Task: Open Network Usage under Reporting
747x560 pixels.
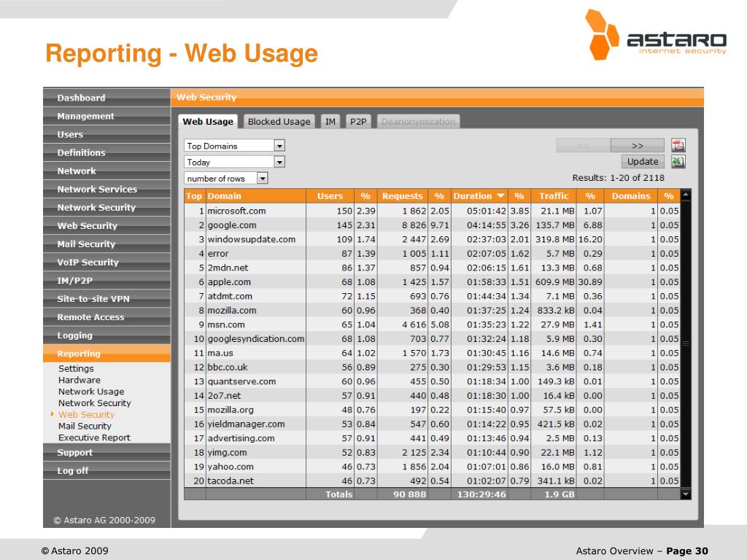Action: tap(91, 392)
